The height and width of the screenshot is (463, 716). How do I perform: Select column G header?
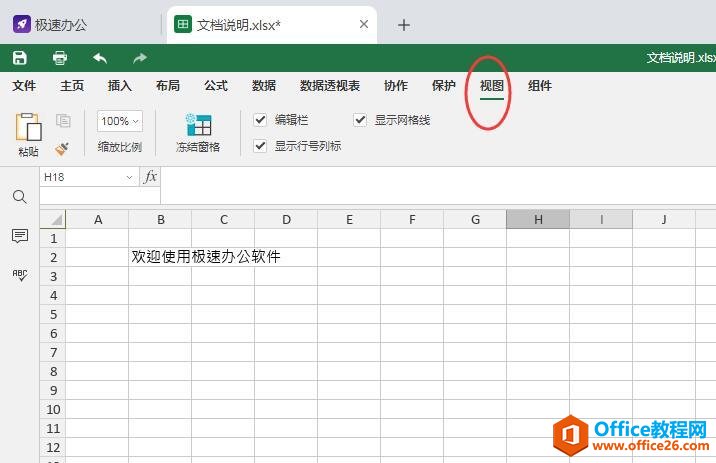click(x=475, y=220)
